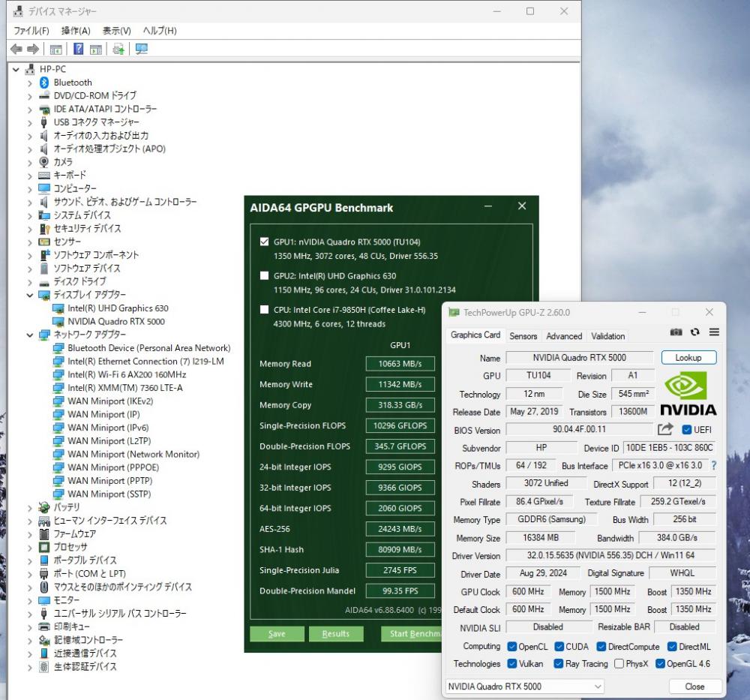Open the NVIDIA Quadro RTX 5000 GPU dropdown

click(525, 686)
